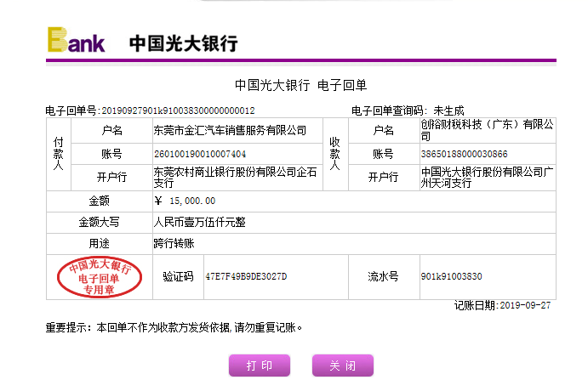This screenshot has height=391, width=588.
Task: Click the 记账日期:2019-09-27 text
Action: [502, 306]
